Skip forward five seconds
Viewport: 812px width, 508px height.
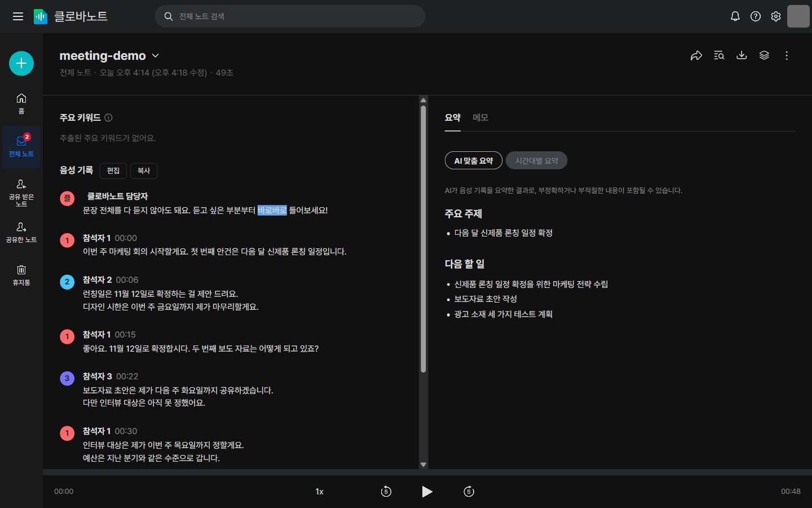click(469, 492)
